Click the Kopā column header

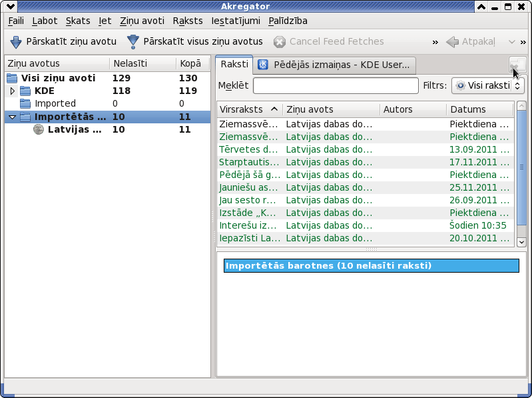tap(193, 63)
